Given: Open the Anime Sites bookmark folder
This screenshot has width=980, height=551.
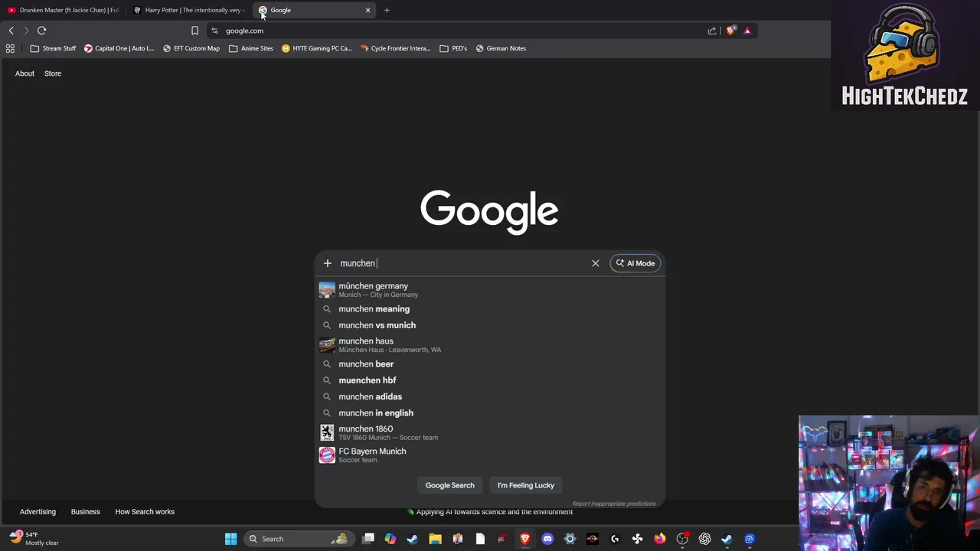Looking at the screenshot, I should 251,48.
